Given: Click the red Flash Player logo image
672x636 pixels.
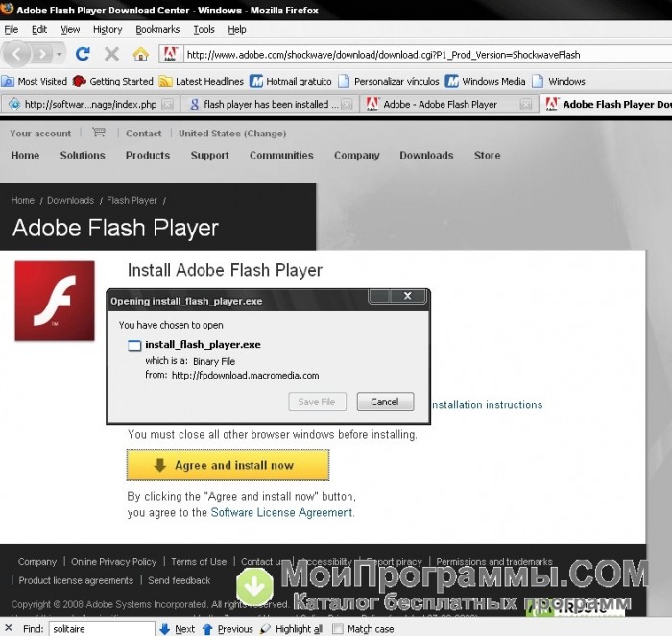Looking at the screenshot, I should 55,301.
